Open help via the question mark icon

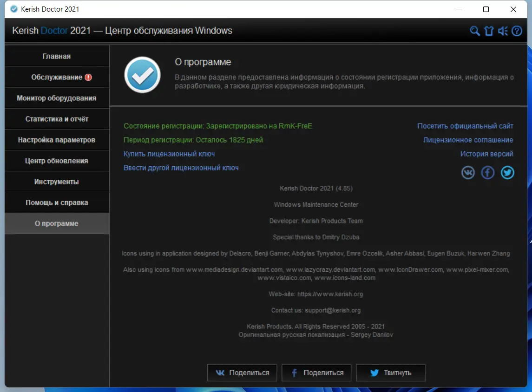click(x=517, y=31)
